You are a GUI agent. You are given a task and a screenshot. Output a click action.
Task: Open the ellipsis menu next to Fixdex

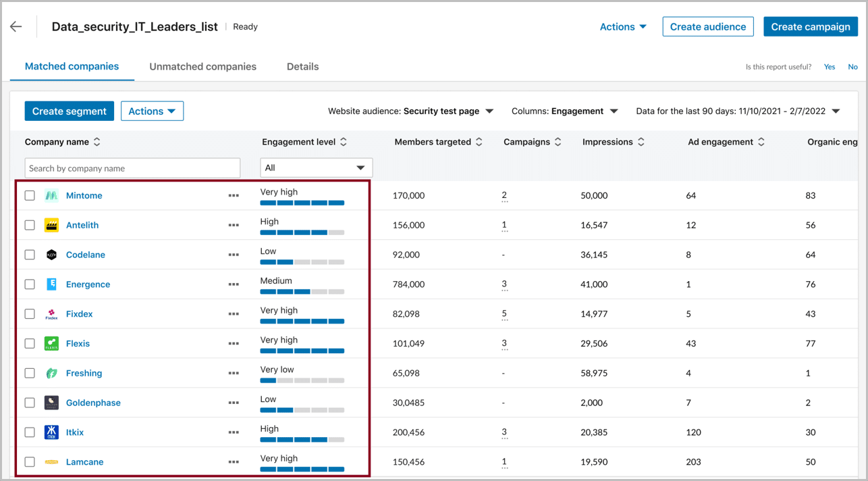(234, 313)
